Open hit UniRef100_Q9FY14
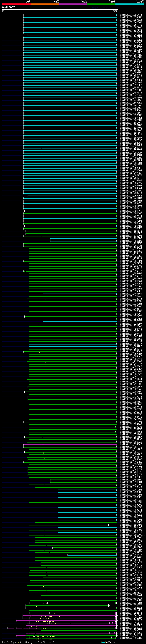The width and height of the screenshot is (146, 644). tap(131, 20)
